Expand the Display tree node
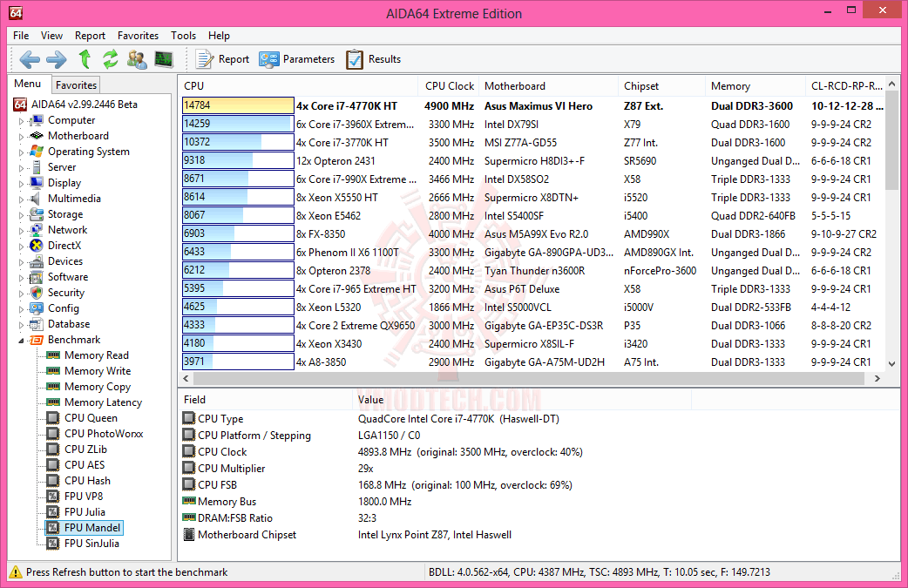This screenshot has height=588, width=908. pos(22,184)
